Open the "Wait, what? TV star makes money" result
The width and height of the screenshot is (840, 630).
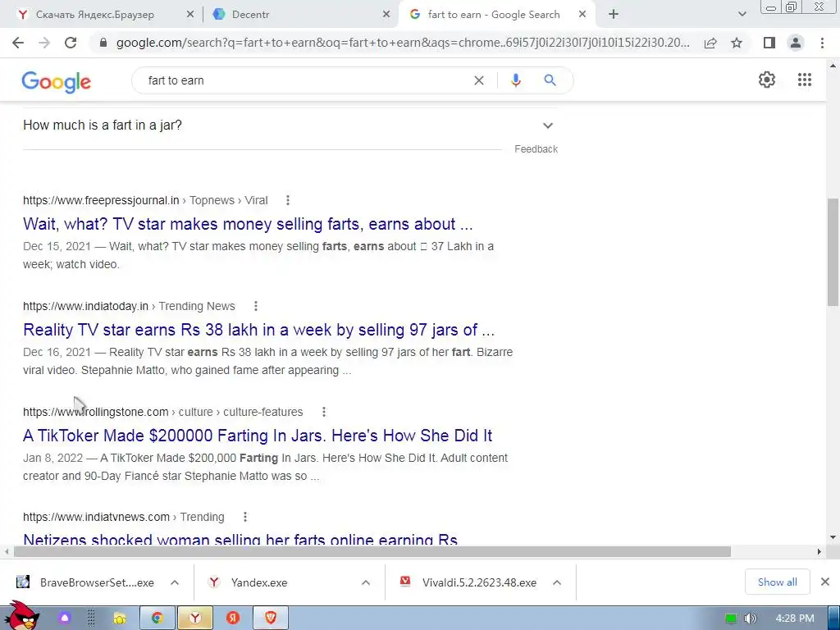pyautogui.click(x=248, y=224)
